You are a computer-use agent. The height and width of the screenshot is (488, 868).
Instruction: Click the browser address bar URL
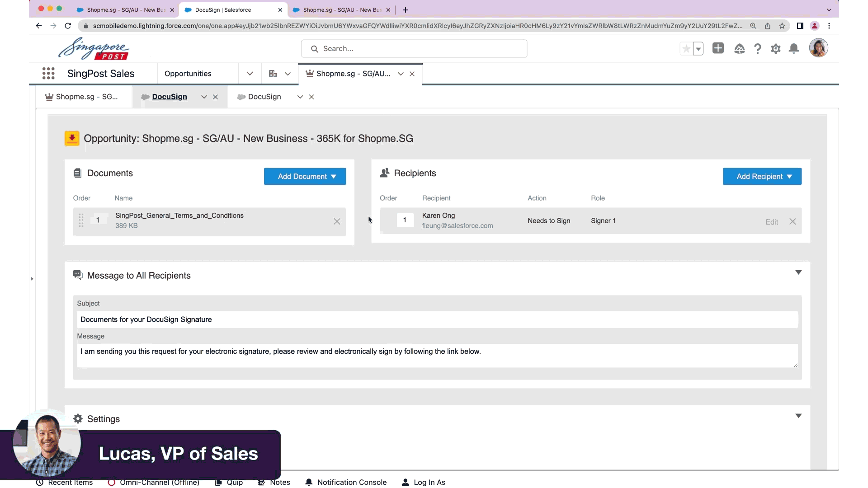point(417,26)
